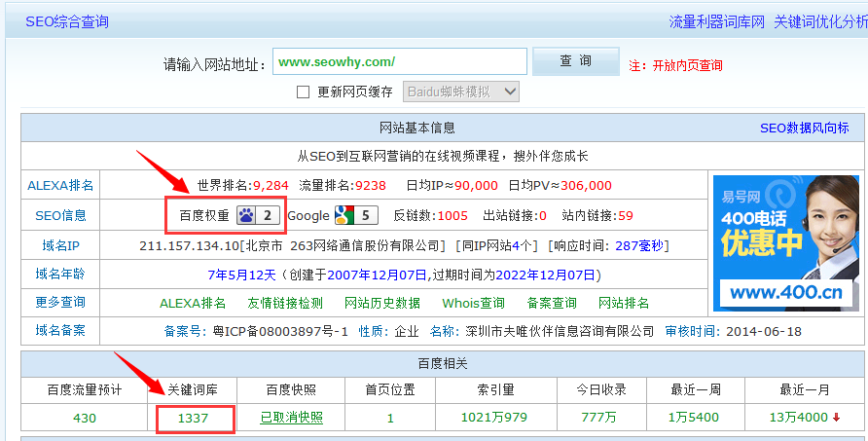Image resolution: width=868 pixels, height=441 pixels.
Task: Tick the 更新网页缓存 checkbox
Action: [303, 92]
